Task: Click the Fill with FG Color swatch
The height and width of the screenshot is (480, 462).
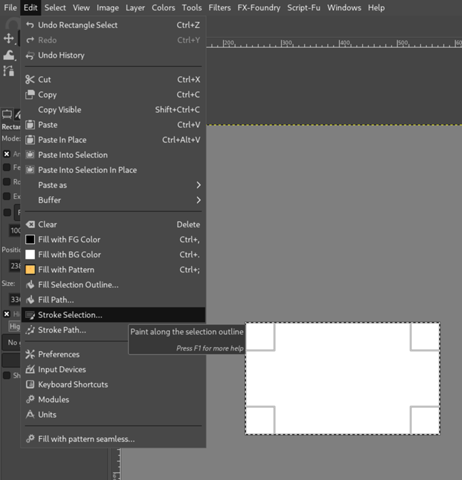Action: click(x=30, y=240)
